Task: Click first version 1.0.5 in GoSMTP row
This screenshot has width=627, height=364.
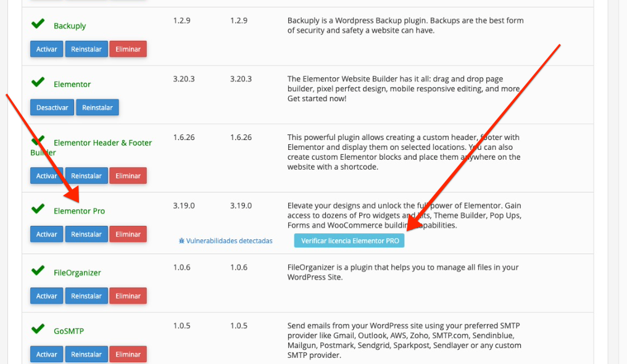Action: (181, 326)
